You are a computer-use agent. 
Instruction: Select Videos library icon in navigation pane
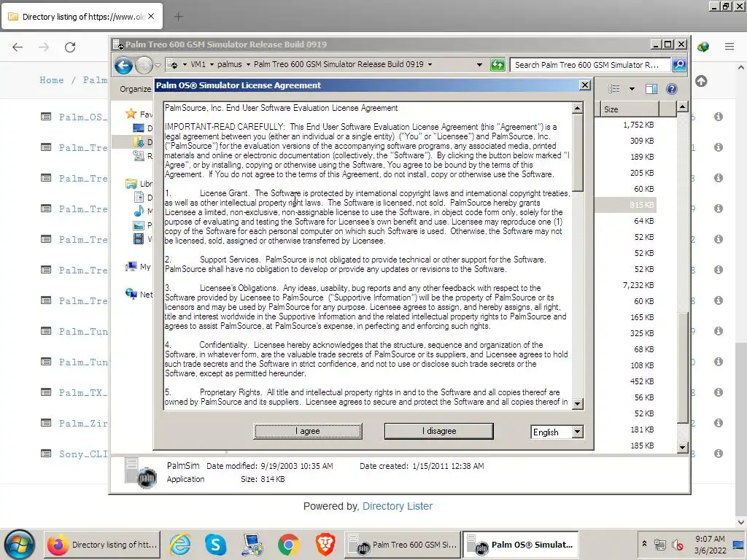pyautogui.click(x=139, y=239)
